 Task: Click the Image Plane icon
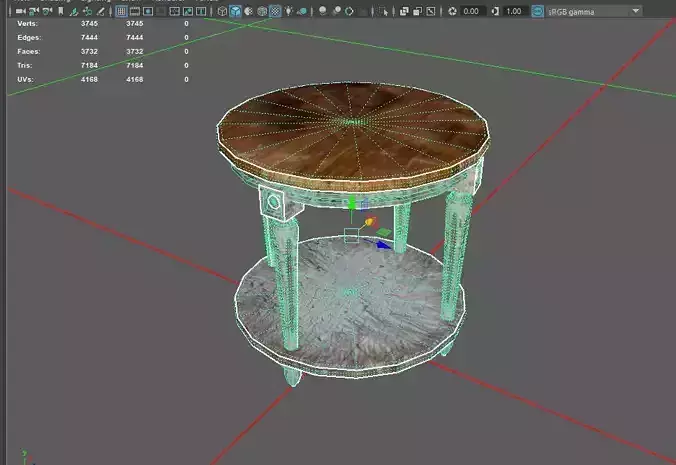[x=74, y=11]
